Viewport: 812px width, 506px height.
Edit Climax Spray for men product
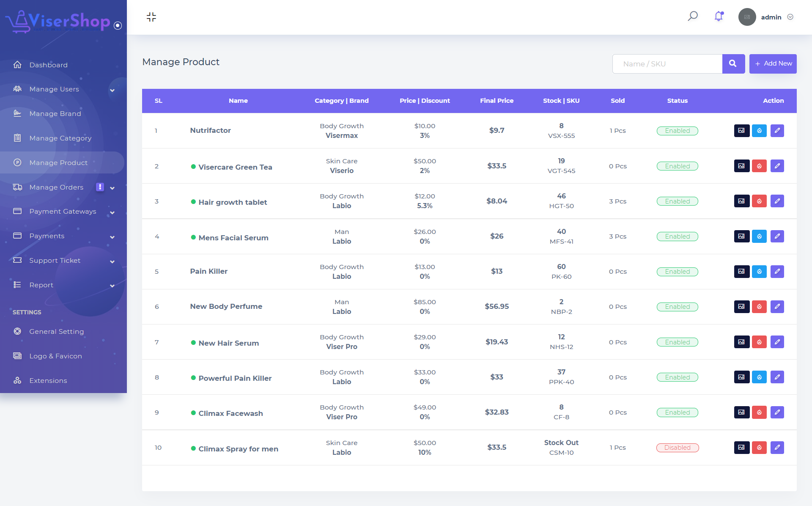coord(777,448)
